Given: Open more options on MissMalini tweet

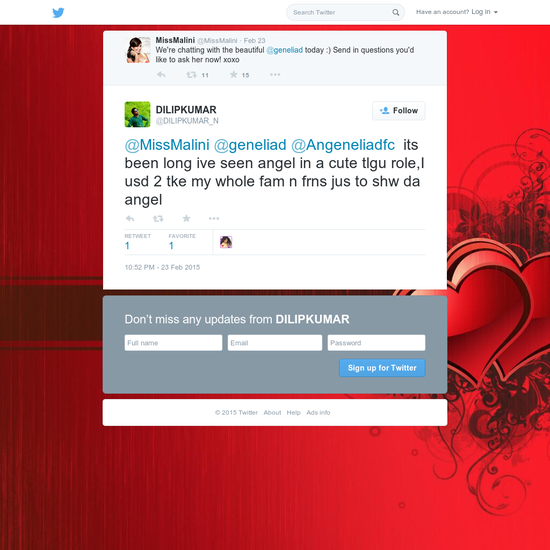Looking at the screenshot, I should pyautogui.click(x=275, y=74).
